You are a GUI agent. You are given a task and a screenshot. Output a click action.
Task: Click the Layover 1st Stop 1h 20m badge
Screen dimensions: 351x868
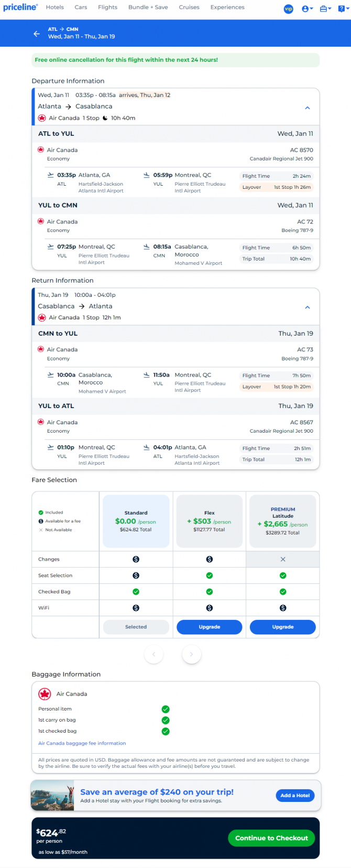coord(277,387)
